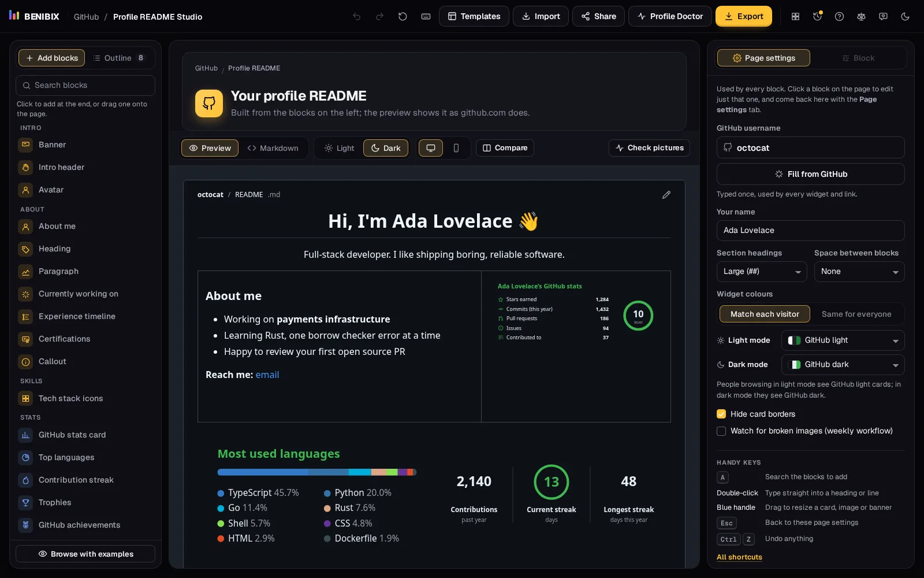The height and width of the screenshot is (578, 924).
Task: Switch to Markdown view tab
Action: tap(273, 148)
